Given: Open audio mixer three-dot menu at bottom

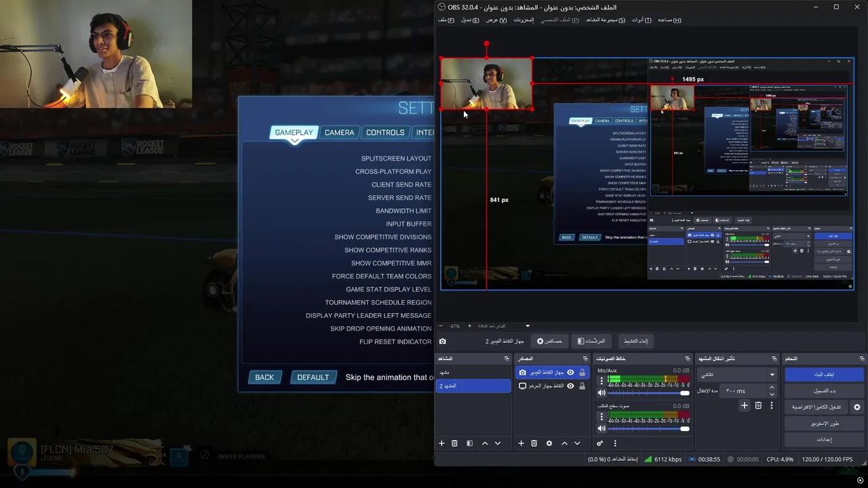Looking at the screenshot, I should point(615,443).
